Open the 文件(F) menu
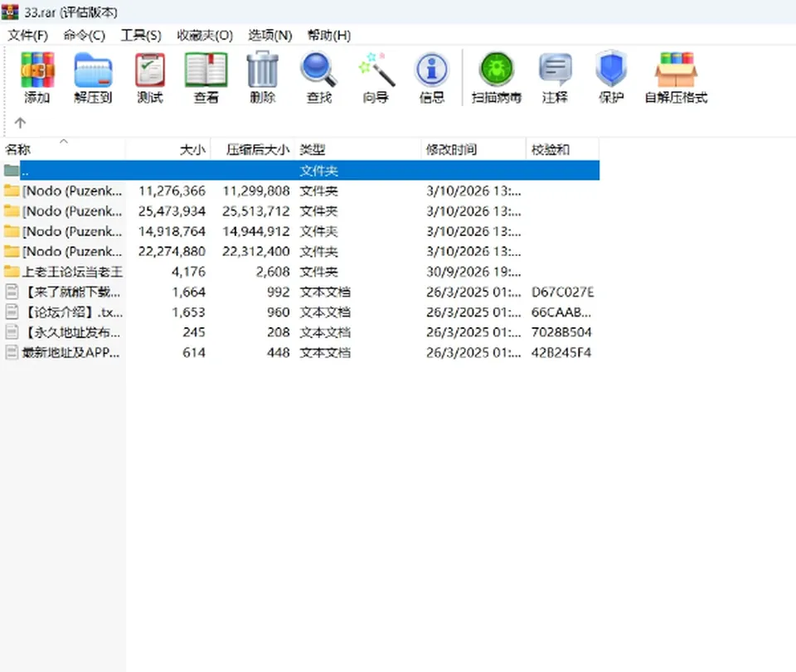 pyautogui.click(x=28, y=36)
